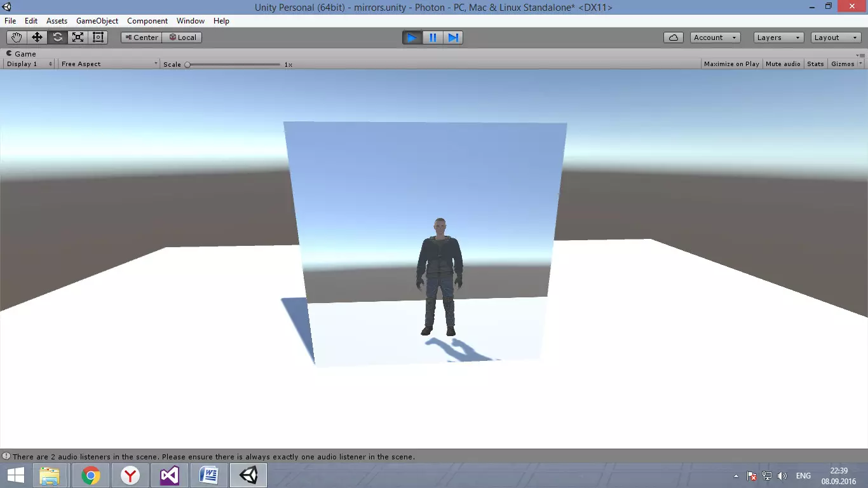
Task: Select the Rotate tool
Action: click(x=57, y=37)
